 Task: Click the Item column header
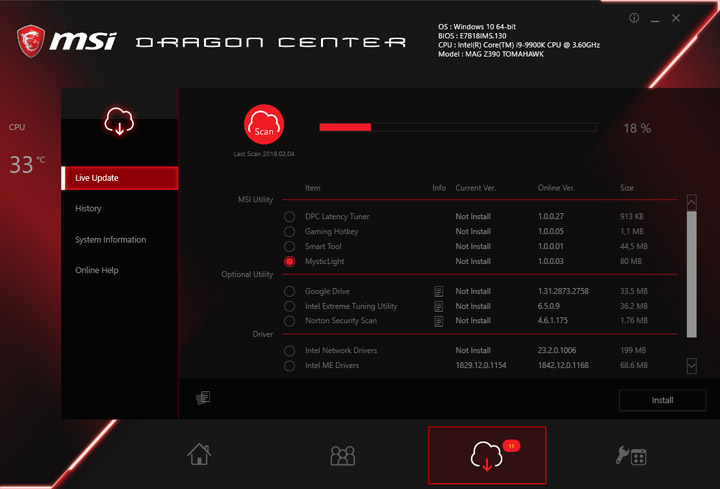[x=313, y=188]
